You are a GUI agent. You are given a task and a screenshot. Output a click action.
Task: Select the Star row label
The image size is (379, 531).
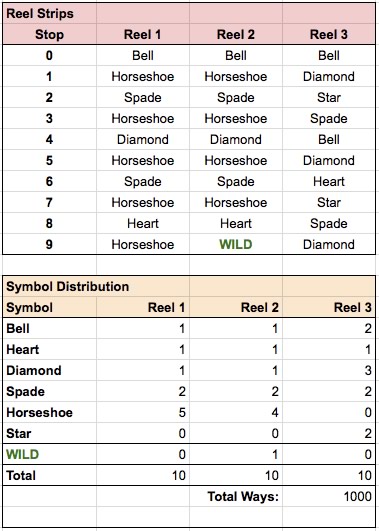click(x=49, y=433)
